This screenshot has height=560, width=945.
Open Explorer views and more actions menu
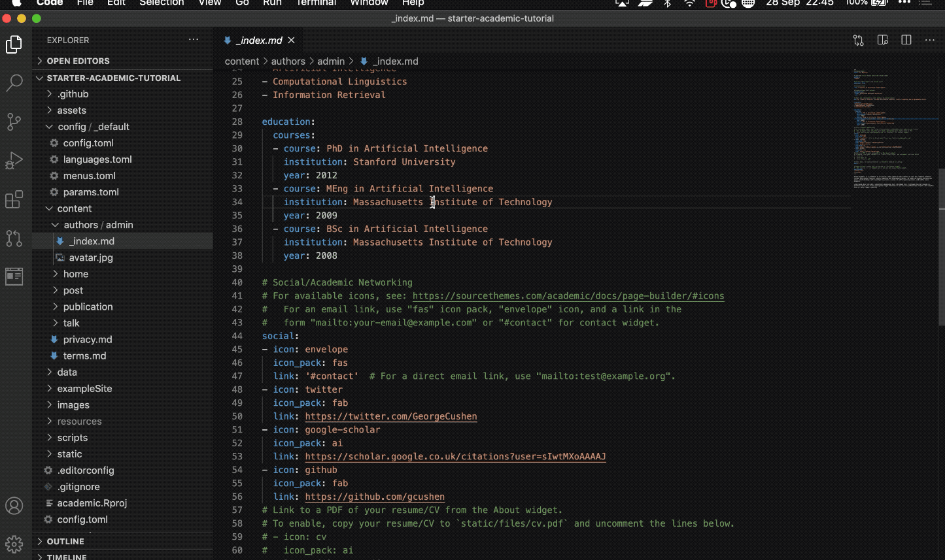[194, 40]
